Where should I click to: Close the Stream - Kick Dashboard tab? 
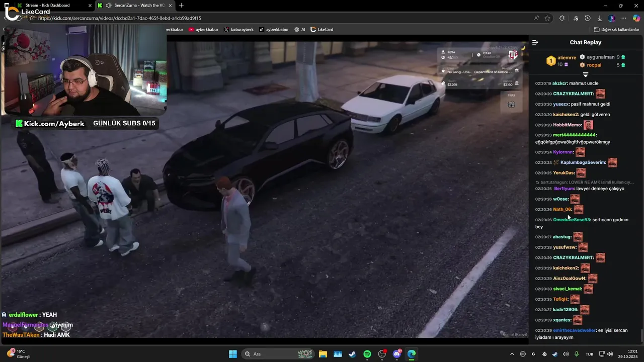(90, 6)
